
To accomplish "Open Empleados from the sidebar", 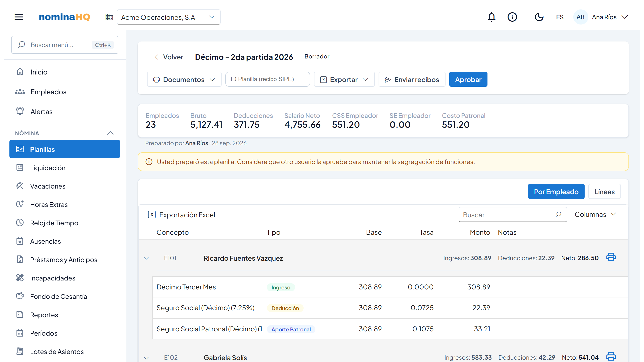I will pyautogui.click(x=65, y=92).
